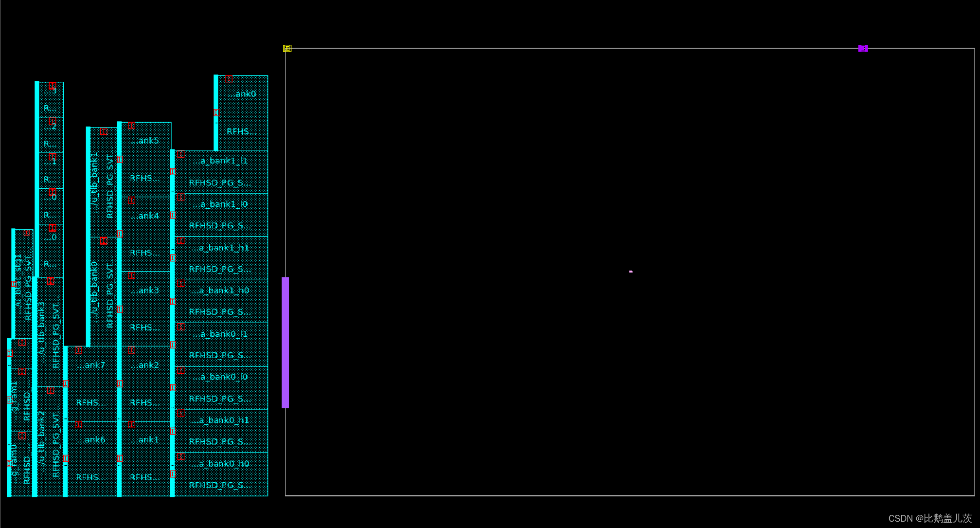This screenshot has height=528, width=980.
Task: Select the red instance marker on ank6 block
Action: 78,425
